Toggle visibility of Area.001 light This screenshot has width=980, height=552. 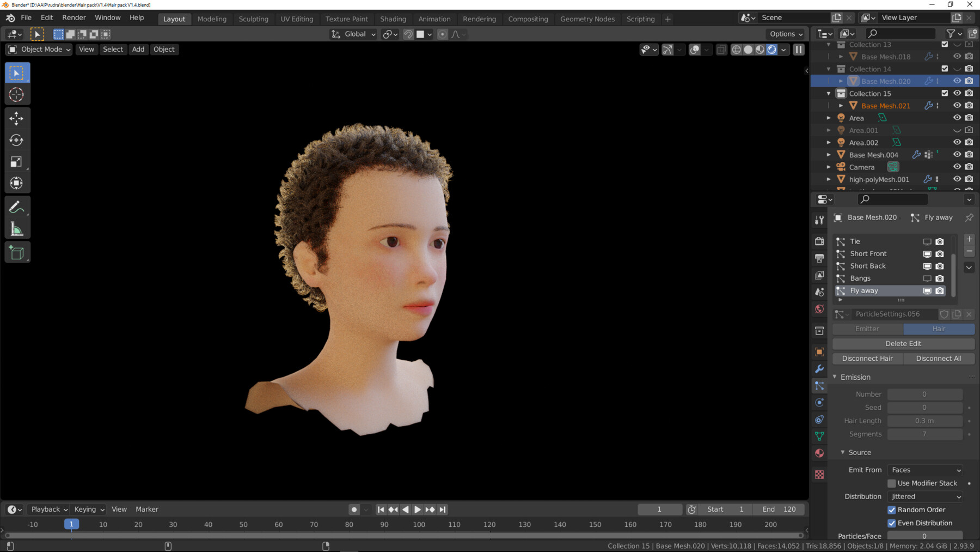[x=957, y=130]
